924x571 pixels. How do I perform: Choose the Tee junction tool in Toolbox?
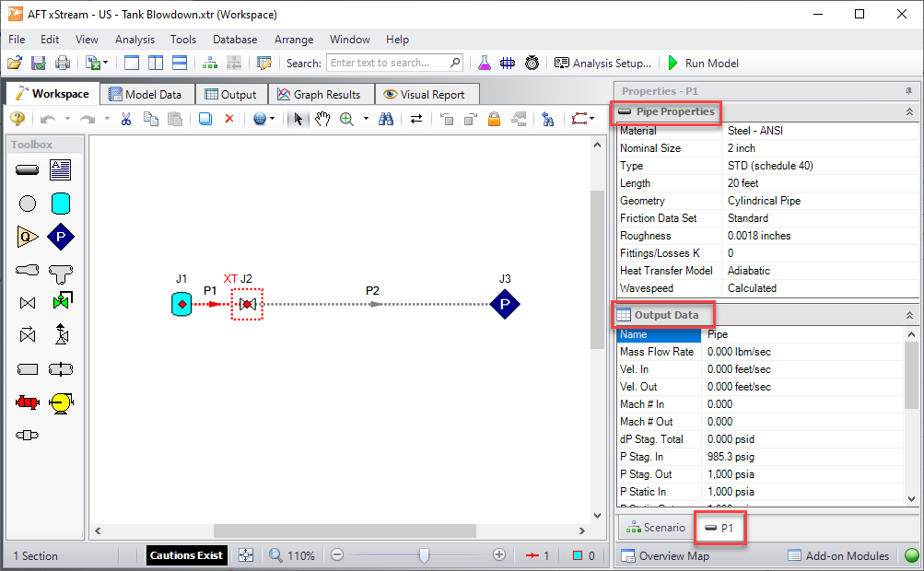61,272
